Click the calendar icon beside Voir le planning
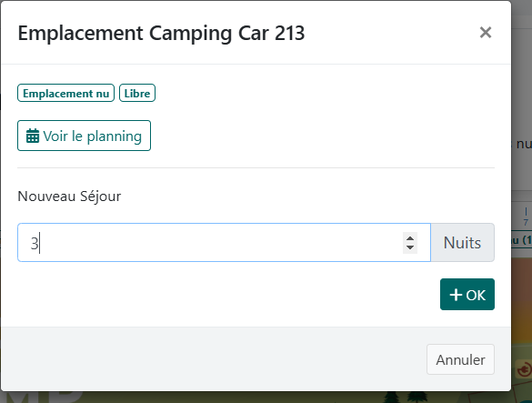Image resolution: width=532 pixels, height=403 pixels. pos(33,136)
